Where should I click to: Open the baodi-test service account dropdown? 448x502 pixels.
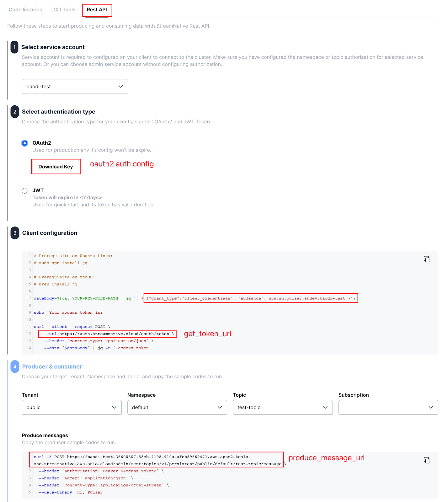coord(75,87)
